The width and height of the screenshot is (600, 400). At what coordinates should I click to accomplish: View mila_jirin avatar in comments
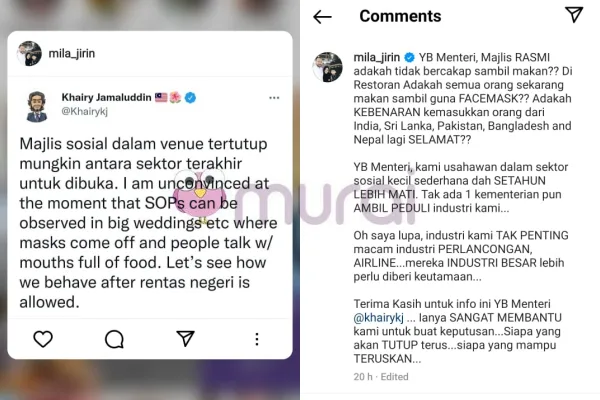coord(328,67)
